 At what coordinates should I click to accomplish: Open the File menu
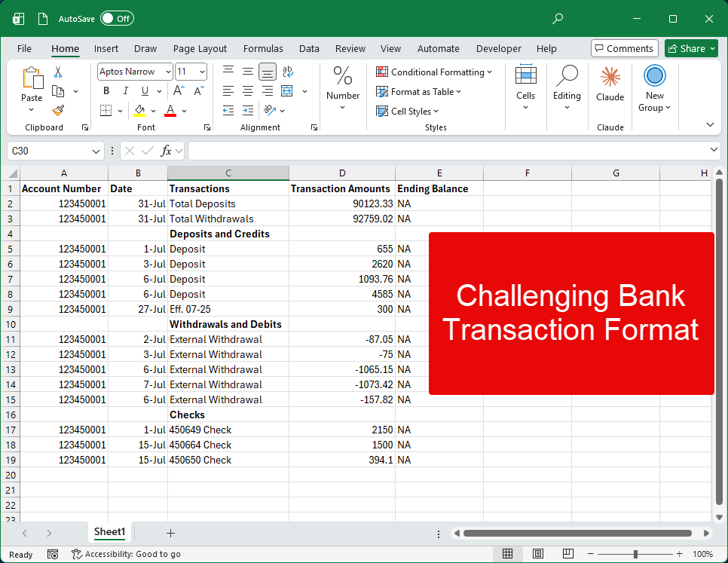(x=24, y=49)
